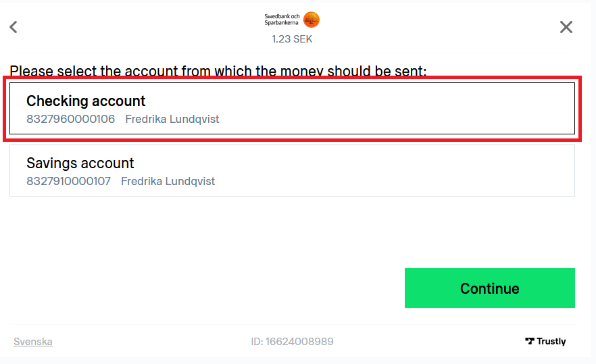Switch language to Svenska
Image resolution: width=596 pixels, height=364 pixels.
[x=33, y=342]
